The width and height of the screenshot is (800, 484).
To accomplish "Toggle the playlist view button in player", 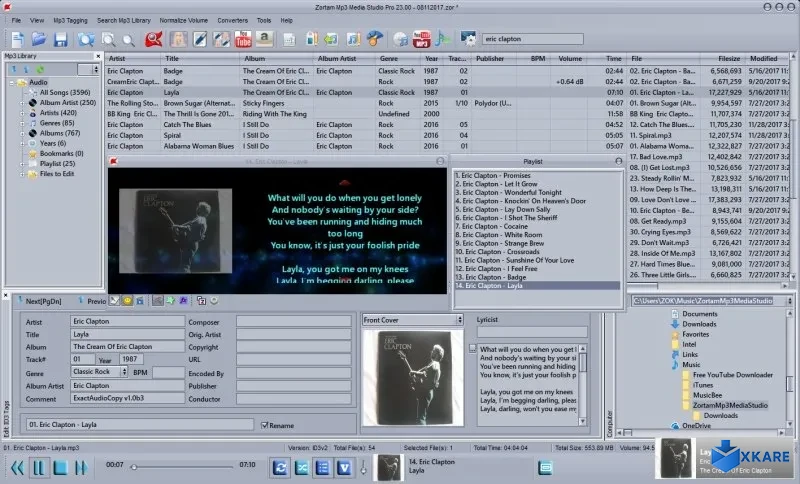I will (x=322, y=467).
